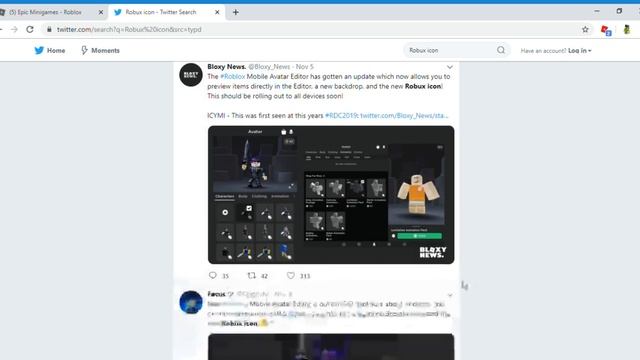Click 'Have an account?' text
The width and height of the screenshot is (640, 360).
543,51
